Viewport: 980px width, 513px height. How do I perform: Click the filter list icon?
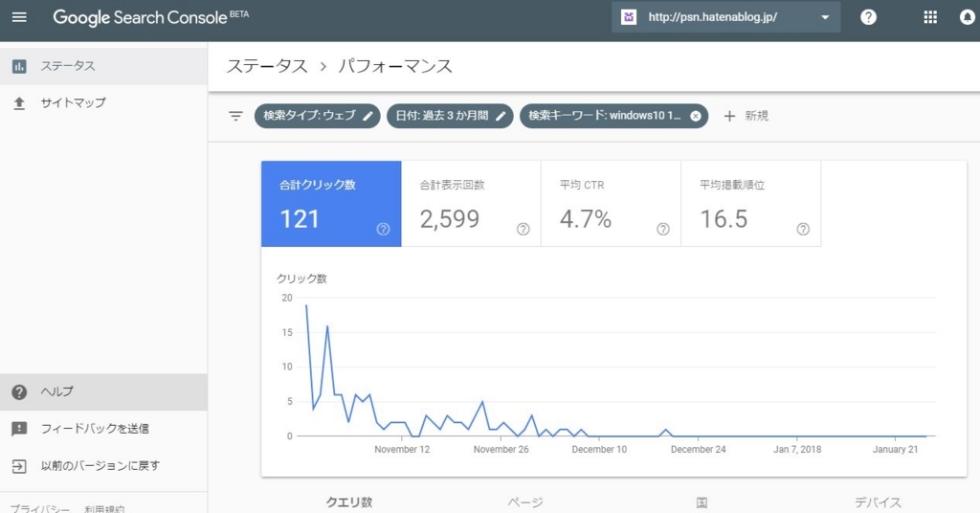pyautogui.click(x=235, y=116)
